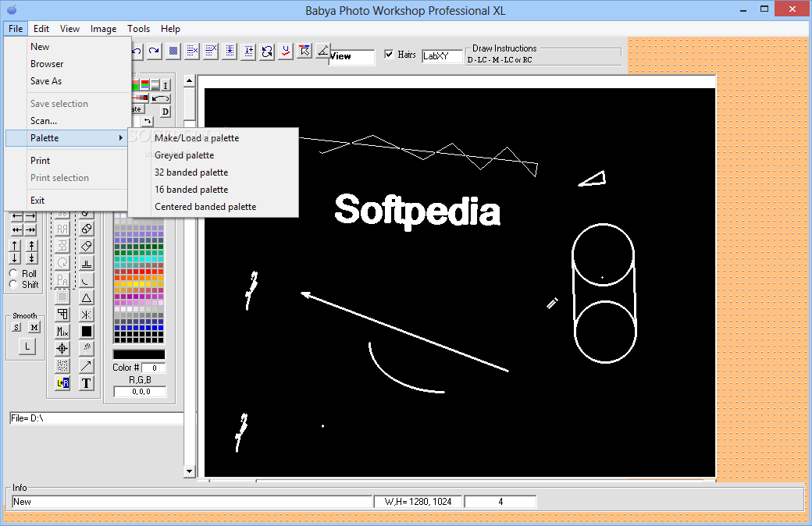
Task: Click the vertical scrollbar up arrow
Action: tap(189, 80)
